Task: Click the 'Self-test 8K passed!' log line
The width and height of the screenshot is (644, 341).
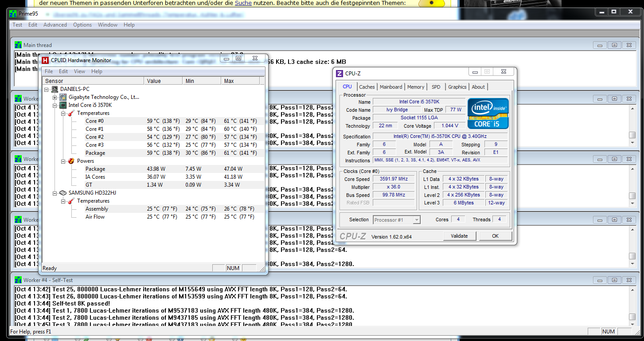Action: click(62, 303)
